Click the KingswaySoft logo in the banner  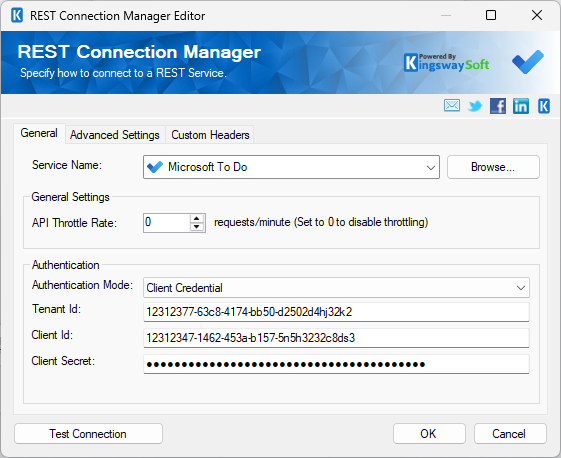446,63
